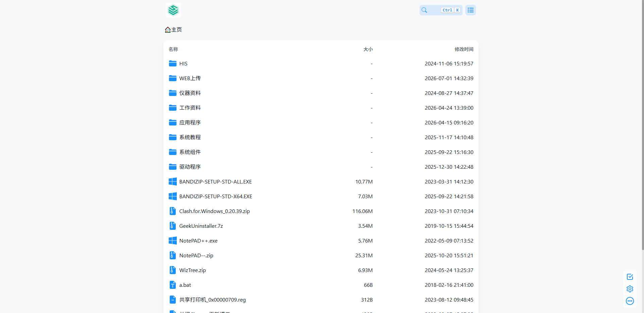This screenshot has width=644, height=313.
Task: Click archive icon of Clash.for.Windows_0.20.39.zip
Action: click(172, 211)
